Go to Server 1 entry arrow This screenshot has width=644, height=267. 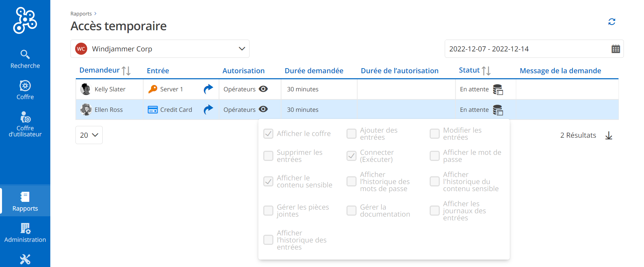pos(208,89)
